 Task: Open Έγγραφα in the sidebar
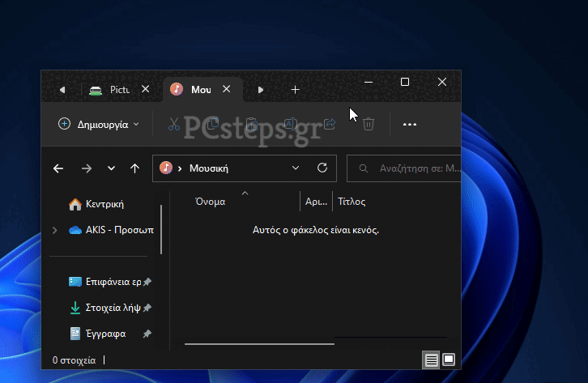click(98, 334)
